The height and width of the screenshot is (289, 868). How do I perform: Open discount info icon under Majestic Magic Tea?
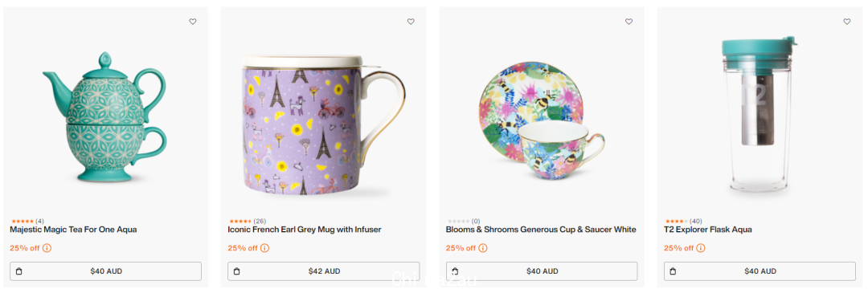click(47, 248)
